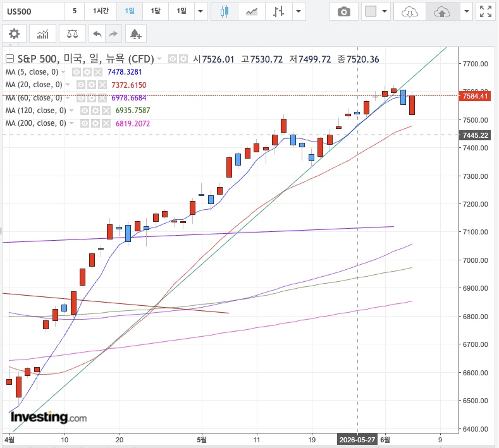Collapse the indicator legend box

click(x=10, y=59)
